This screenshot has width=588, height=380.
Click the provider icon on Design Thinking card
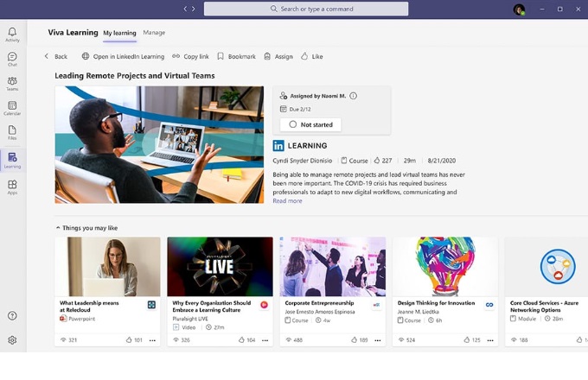click(489, 305)
